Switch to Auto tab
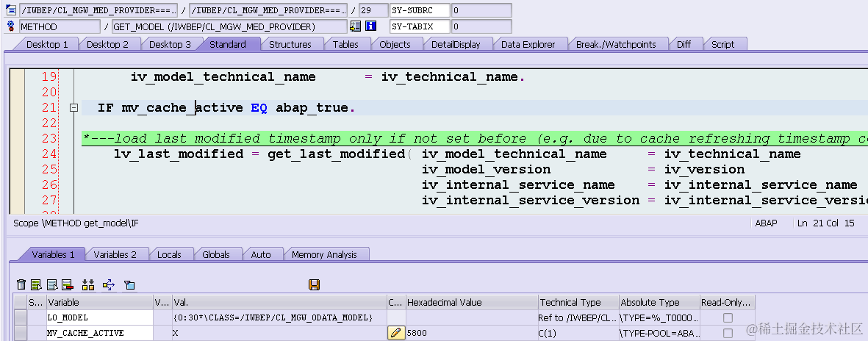The image size is (868, 341). tap(261, 254)
